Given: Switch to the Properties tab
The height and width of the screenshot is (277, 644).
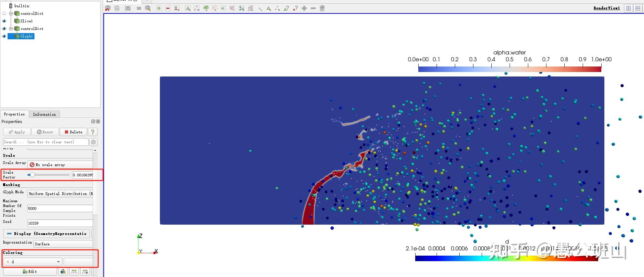Looking at the screenshot, I should pyautogui.click(x=14, y=114).
